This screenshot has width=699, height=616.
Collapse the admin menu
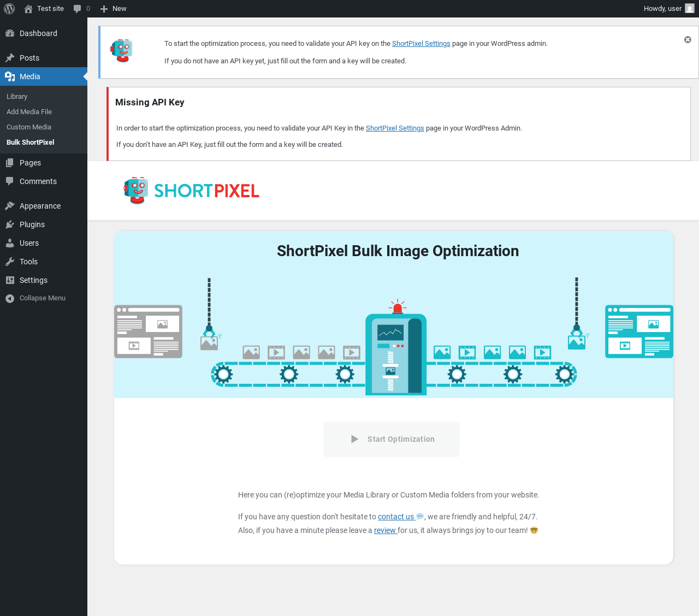pyautogui.click(x=44, y=298)
